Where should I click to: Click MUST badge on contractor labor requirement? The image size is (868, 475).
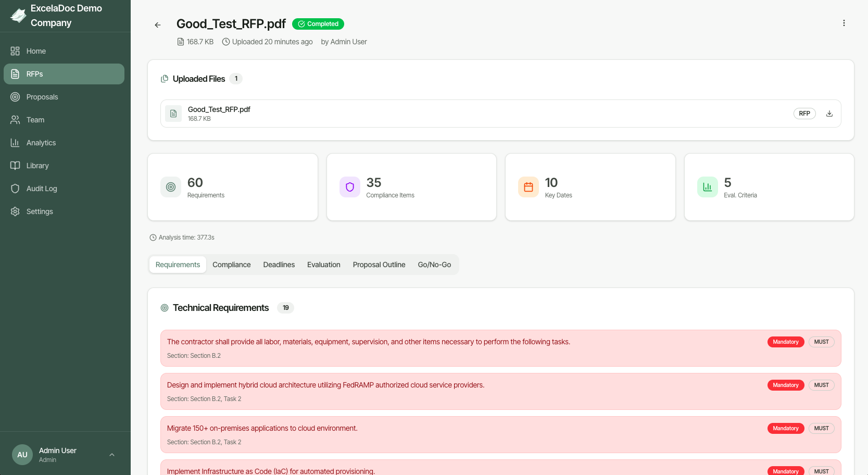(822, 342)
